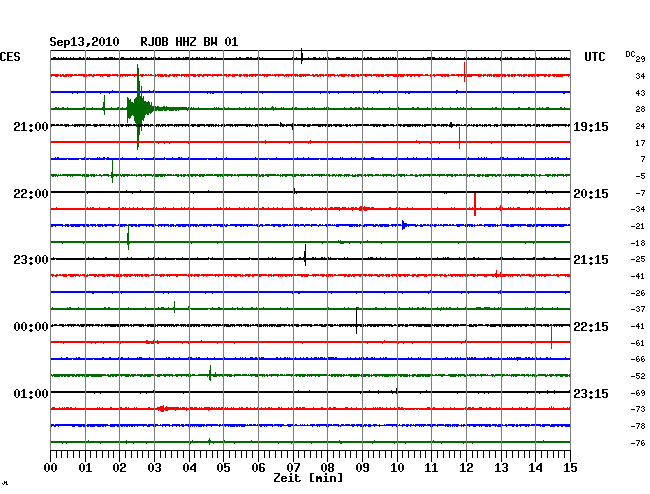Click the DC offset value "17"

(640, 143)
